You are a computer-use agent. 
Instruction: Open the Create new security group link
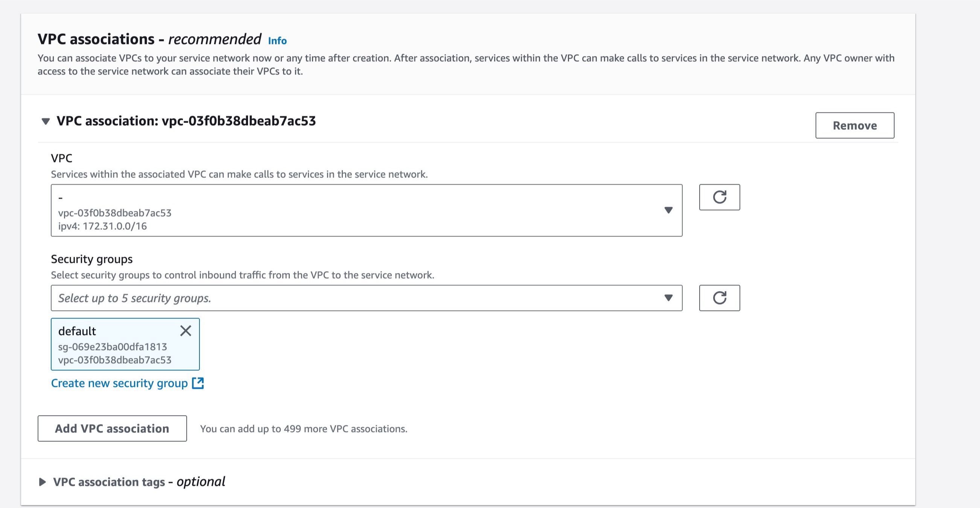(119, 383)
